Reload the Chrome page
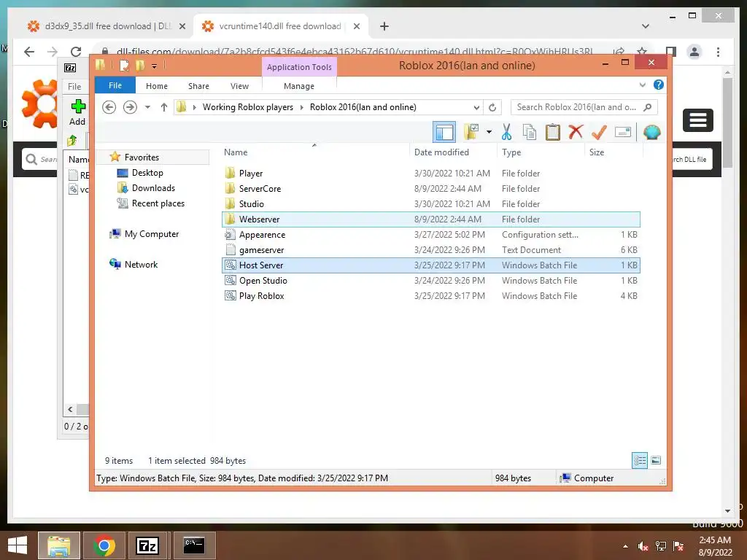 pyautogui.click(x=75, y=52)
